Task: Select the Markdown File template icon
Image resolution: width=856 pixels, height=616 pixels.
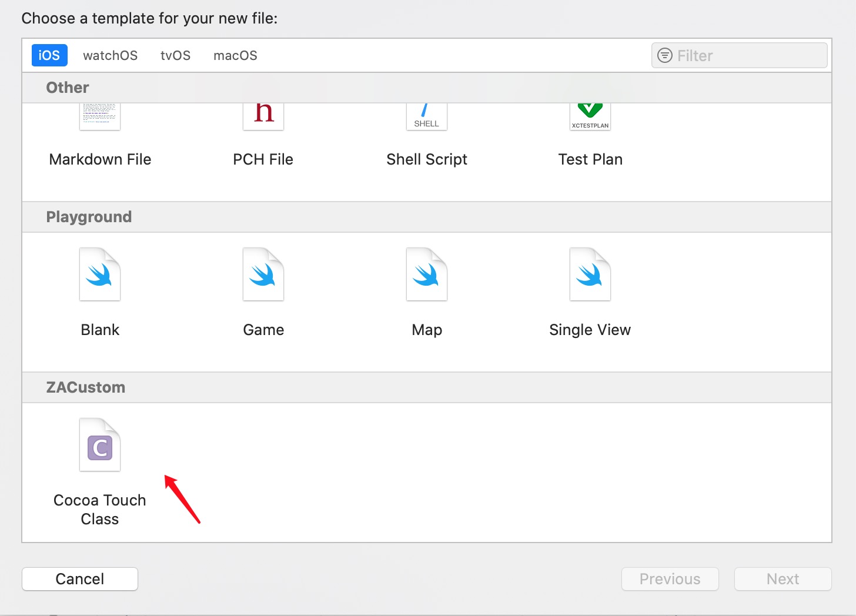Action: click(100, 116)
